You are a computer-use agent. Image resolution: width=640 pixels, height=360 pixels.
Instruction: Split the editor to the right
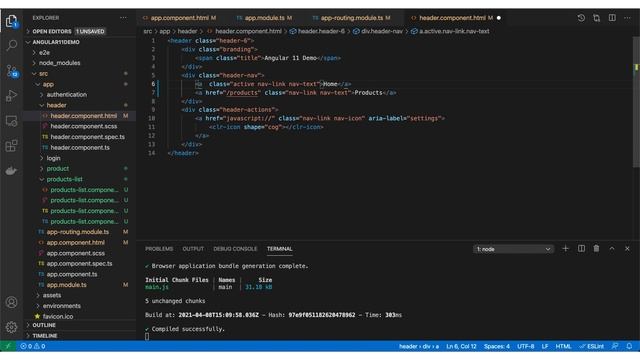(612, 18)
